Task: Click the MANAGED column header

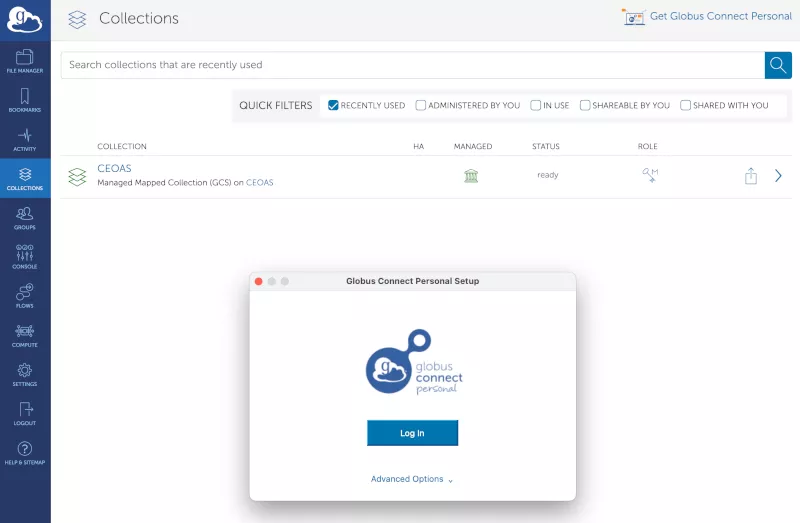Action: tap(473, 146)
